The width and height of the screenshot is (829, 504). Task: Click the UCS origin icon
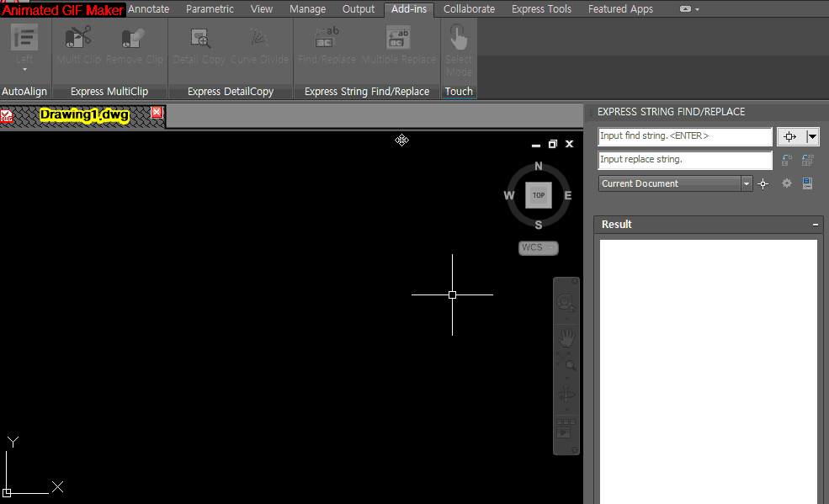(7, 493)
